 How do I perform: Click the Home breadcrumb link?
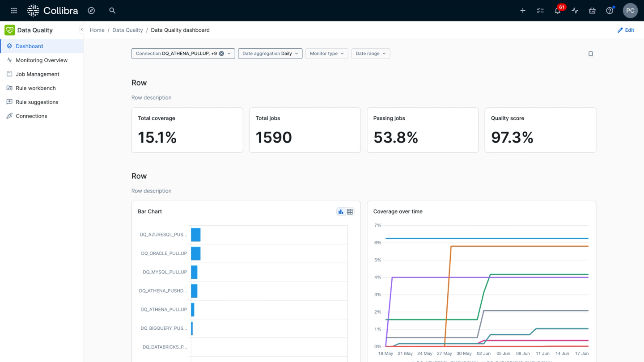[x=97, y=30]
